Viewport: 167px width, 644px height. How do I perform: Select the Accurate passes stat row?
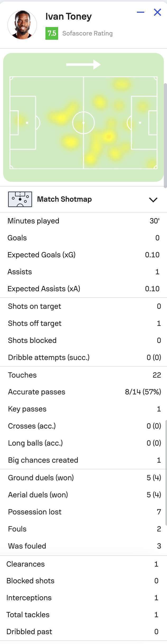pyautogui.click(x=83, y=392)
